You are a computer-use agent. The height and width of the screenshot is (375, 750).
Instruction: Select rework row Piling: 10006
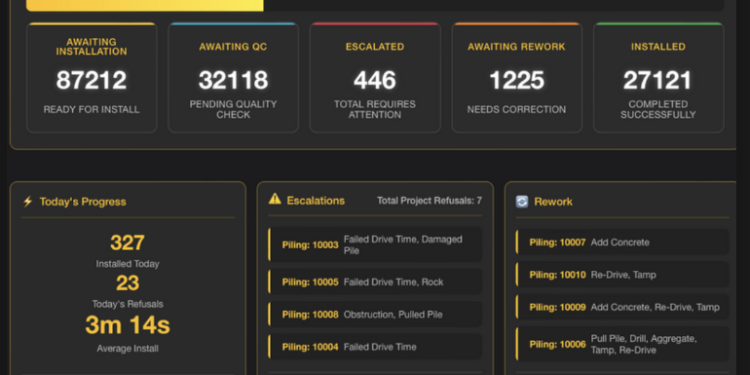(623, 344)
